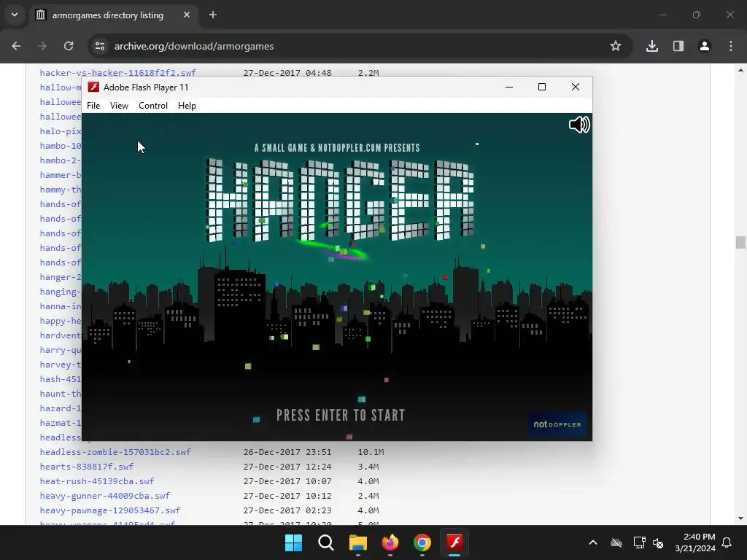The image size is (747, 560).
Task: Click the site information icon in address bar
Action: [100, 46]
